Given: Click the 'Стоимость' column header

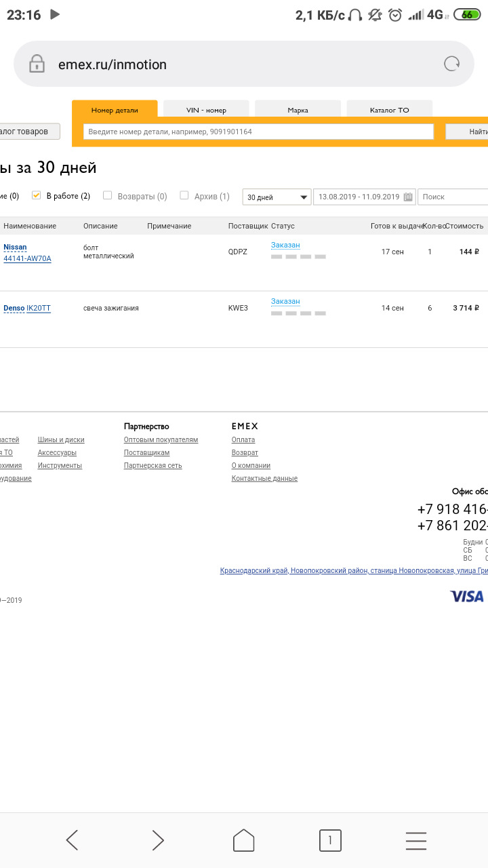Looking at the screenshot, I should (x=465, y=226).
